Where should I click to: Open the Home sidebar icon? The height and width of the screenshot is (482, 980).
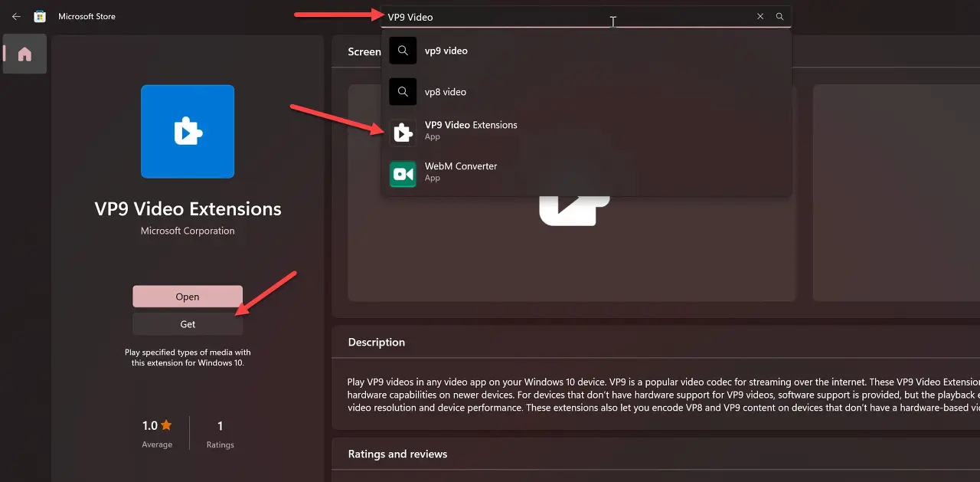pyautogui.click(x=24, y=54)
